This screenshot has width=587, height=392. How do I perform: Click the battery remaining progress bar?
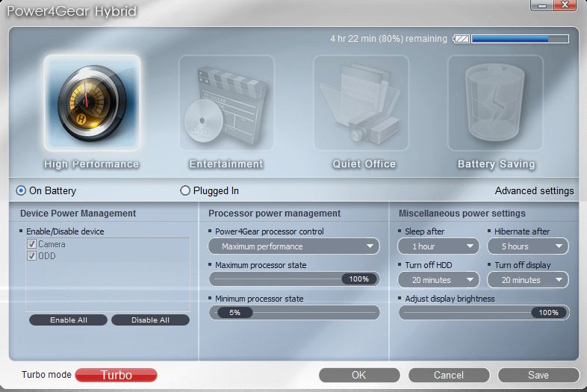[521, 39]
